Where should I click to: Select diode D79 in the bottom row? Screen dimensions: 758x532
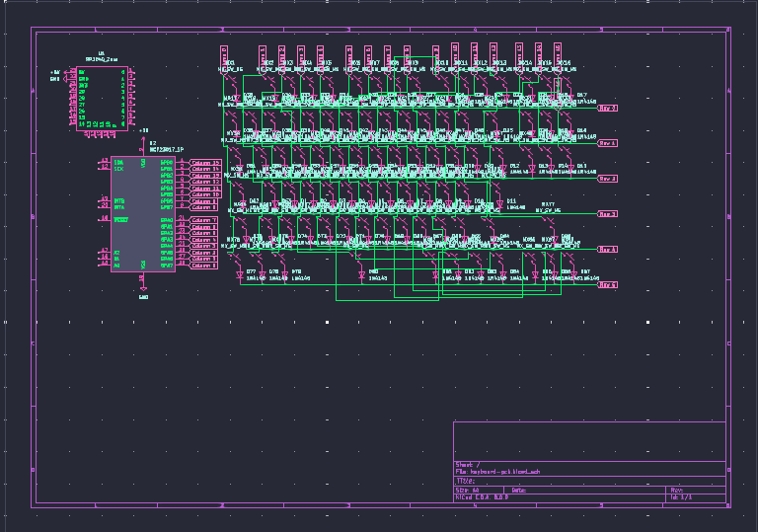(285, 275)
